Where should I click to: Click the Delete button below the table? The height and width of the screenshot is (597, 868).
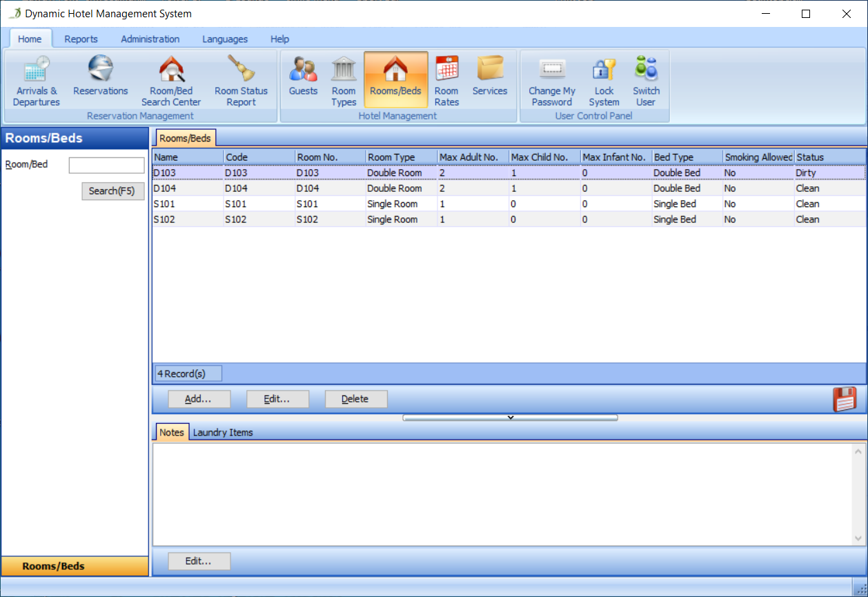355,399
